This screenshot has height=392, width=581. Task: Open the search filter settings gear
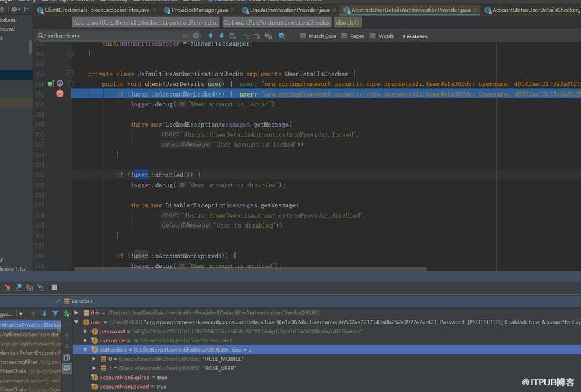281,36
